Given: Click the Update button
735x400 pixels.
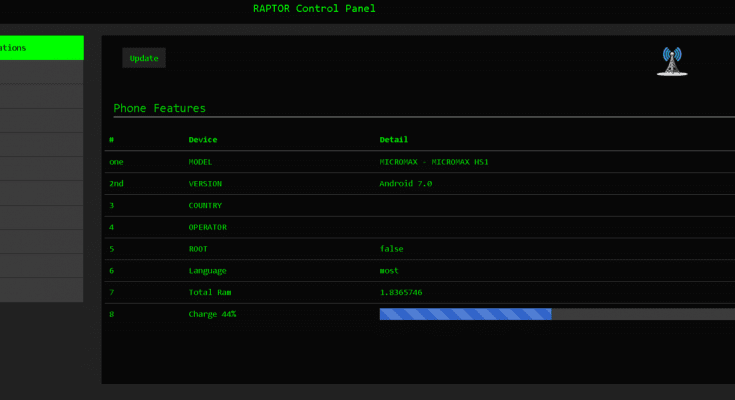Looking at the screenshot, I should pos(144,58).
